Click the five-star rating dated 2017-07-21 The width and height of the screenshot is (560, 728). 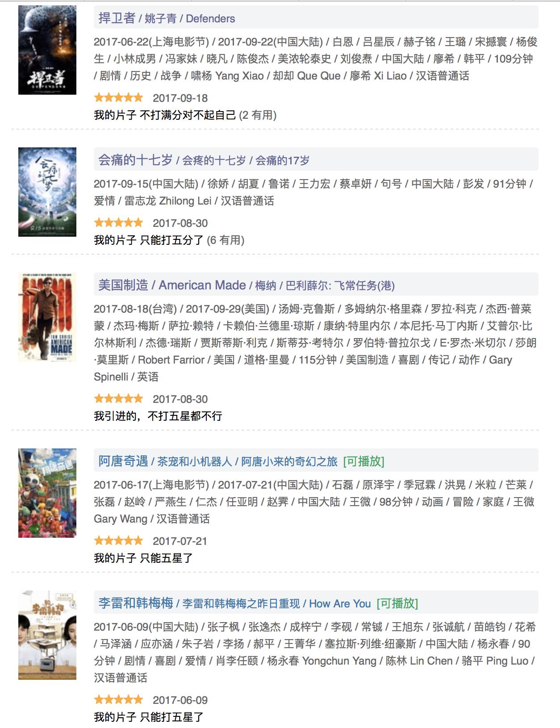(x=118, y=540)
